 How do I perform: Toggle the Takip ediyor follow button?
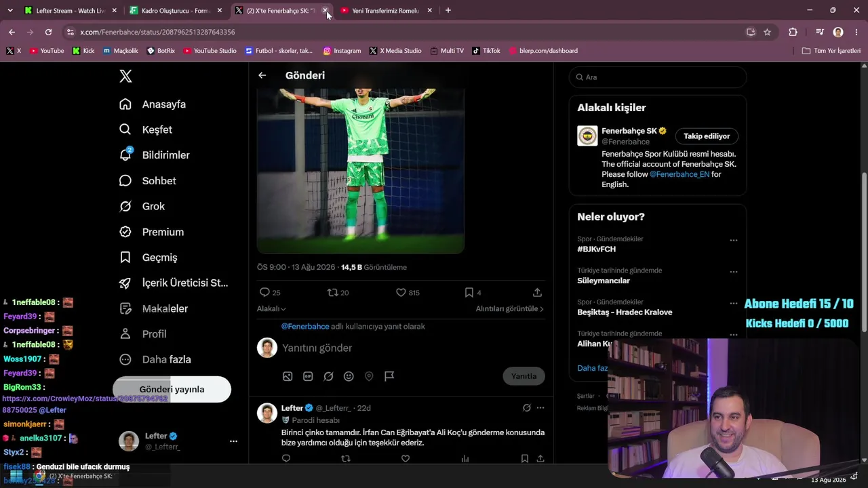pyautogui.click(x=707, y=136)
